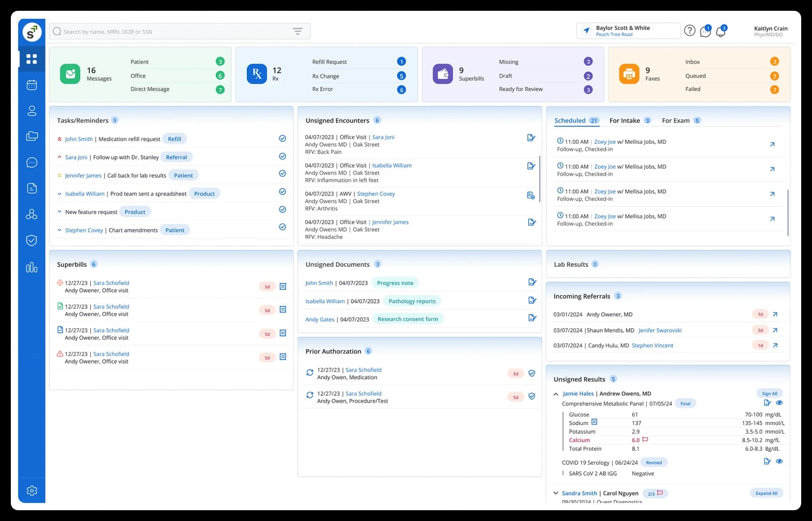The width and height of the screenshot is (812, 521).
Task: Open the notifications bell icon
Action: (x=721, y=31)
